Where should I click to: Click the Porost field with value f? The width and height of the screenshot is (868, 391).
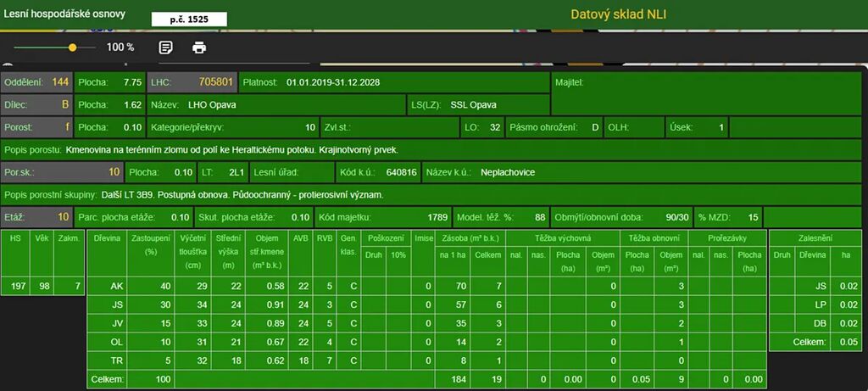tap(36, 128)
